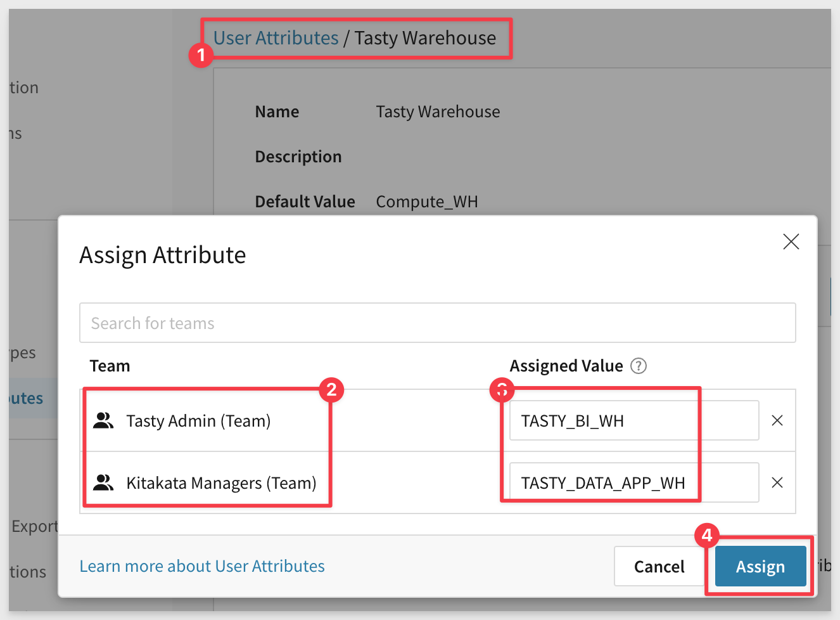Image resolution: width=840 pixels, height=620 pixels.
Task: Click the Assigned Value help icon
Action: (x=639, y=366)
